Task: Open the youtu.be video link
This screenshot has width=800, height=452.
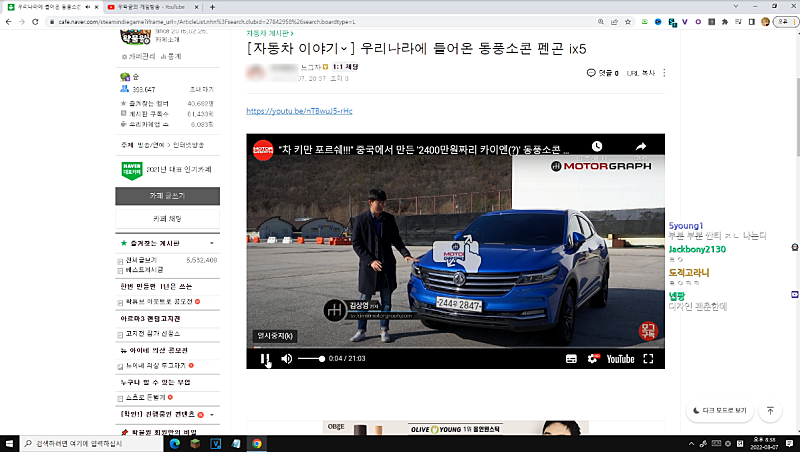Action: [x=299, y=111]
